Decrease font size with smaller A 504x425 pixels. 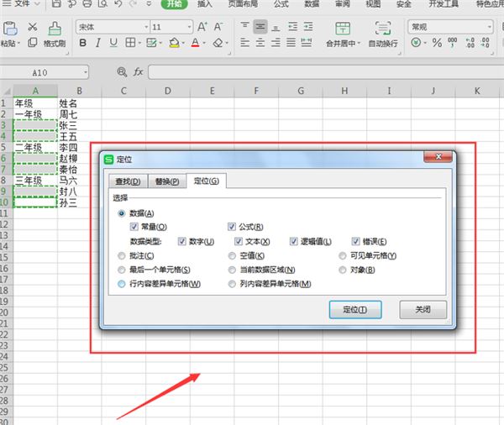tap(218, 27)
